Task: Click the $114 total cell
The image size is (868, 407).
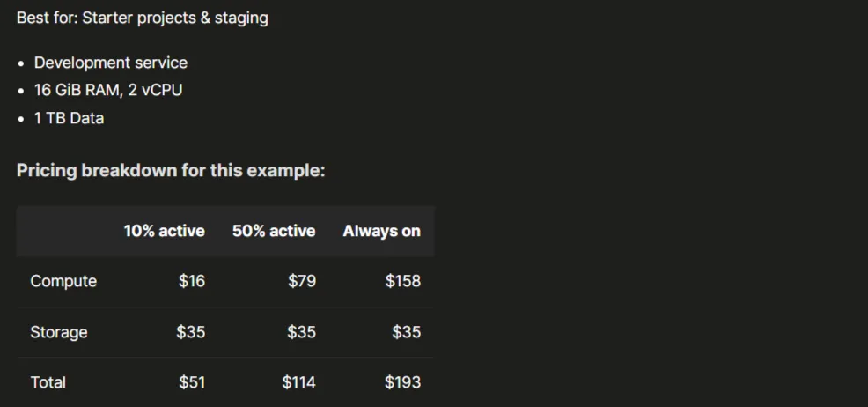Action: 299,382
